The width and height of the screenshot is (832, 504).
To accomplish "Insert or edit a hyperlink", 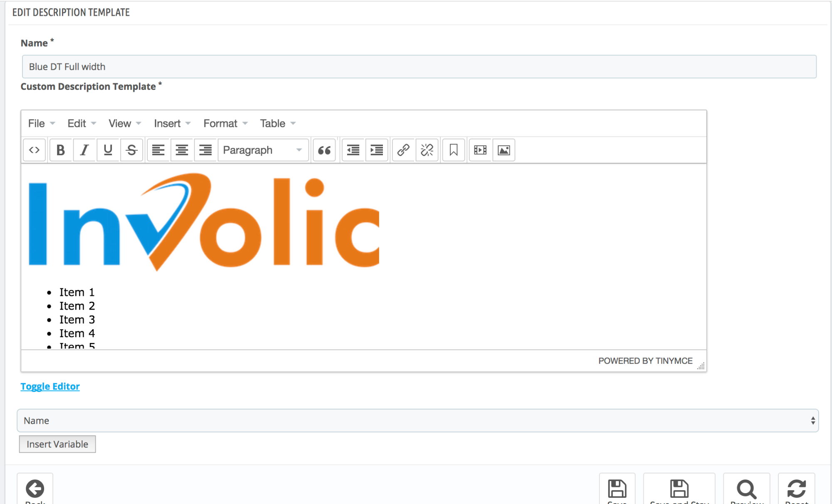I will pos(403,150).
